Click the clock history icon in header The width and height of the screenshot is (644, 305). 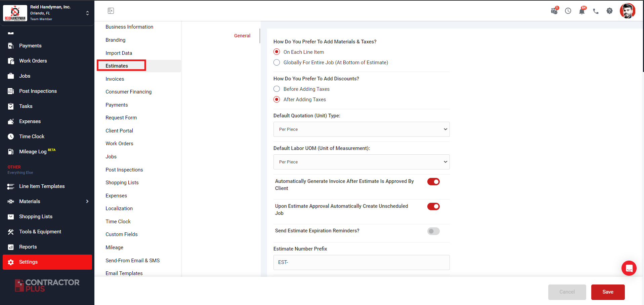[x=568, y=11]
